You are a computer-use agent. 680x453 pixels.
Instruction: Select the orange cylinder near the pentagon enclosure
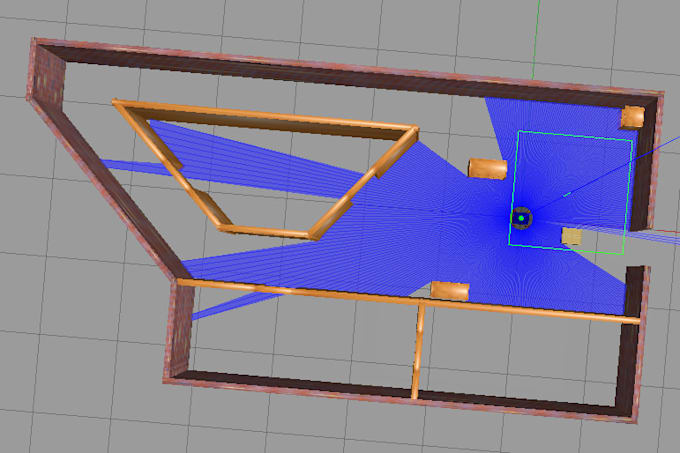[x=487, y=169]
